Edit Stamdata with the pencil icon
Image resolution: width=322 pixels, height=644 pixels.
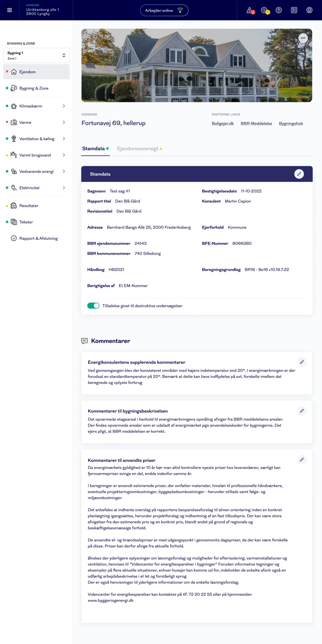pyautogui.click(x=299, y=174)
